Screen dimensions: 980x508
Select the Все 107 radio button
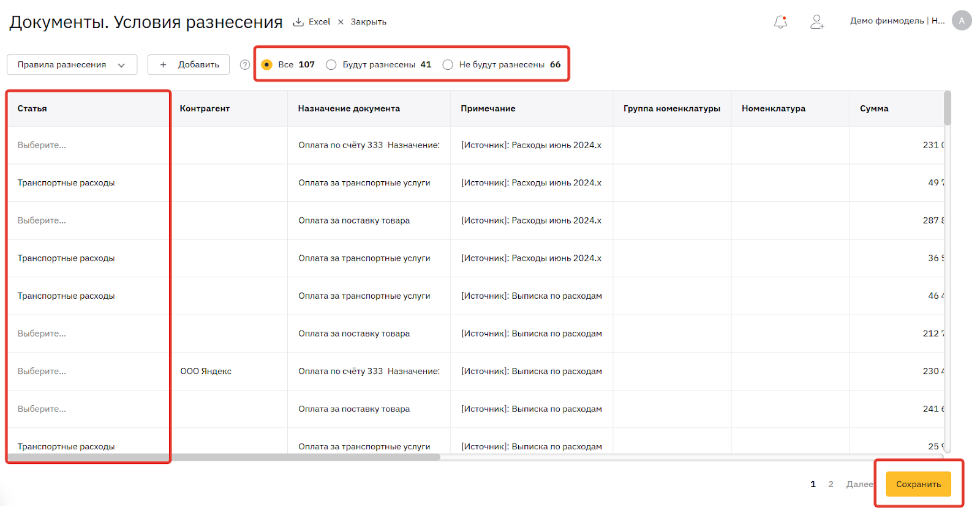pos(266,65)
